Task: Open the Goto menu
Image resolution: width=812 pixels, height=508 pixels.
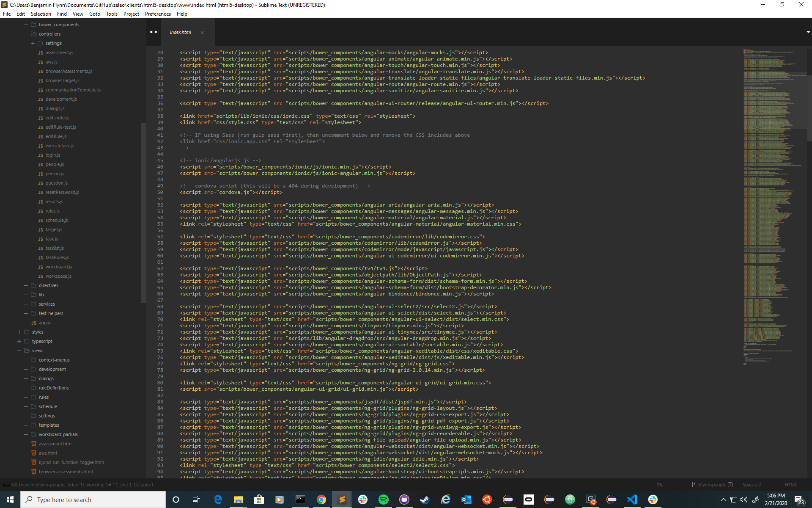Action: (x=95, y=14)
